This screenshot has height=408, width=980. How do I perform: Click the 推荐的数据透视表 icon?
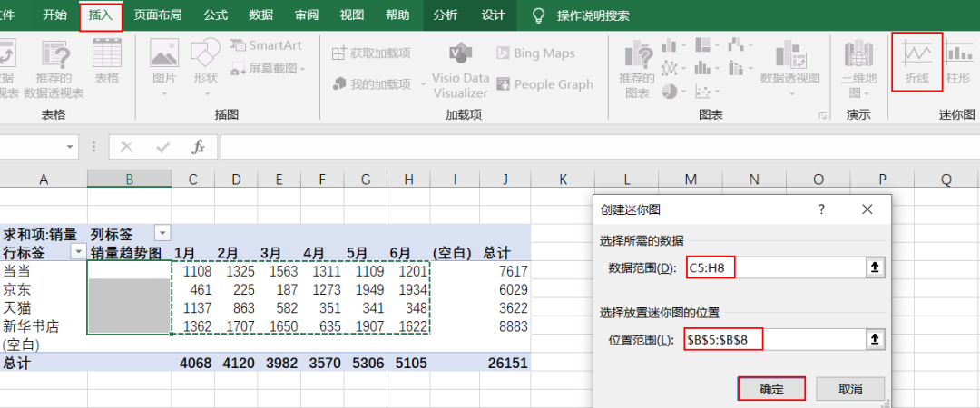pos(54,55)
